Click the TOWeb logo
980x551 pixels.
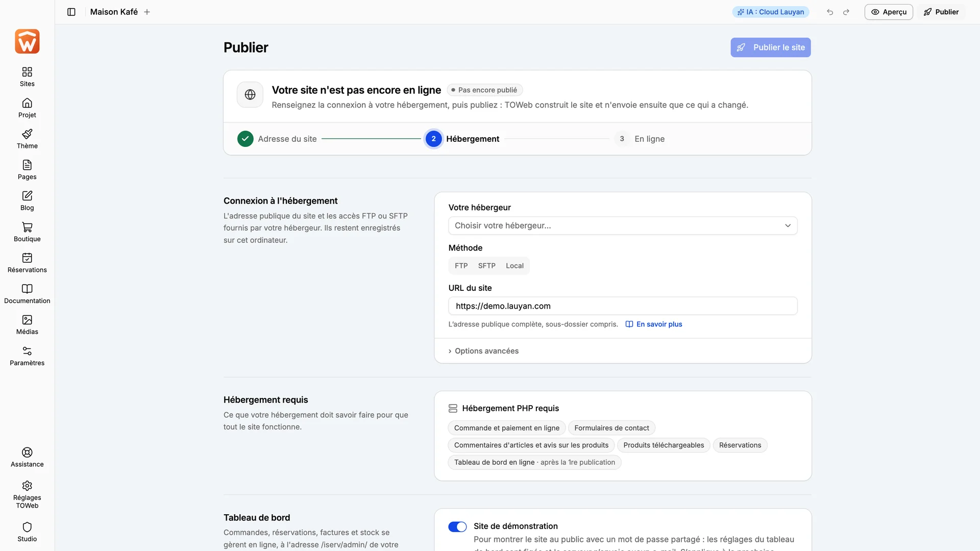pos(27,41)
